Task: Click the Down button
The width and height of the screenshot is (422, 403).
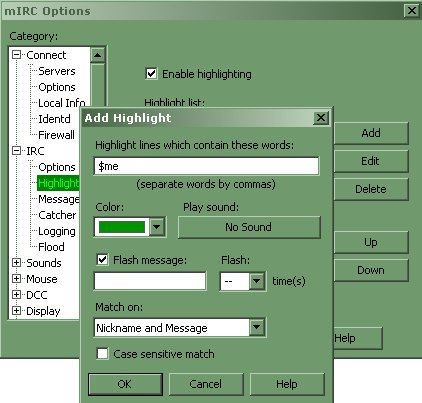Action: 371,270
